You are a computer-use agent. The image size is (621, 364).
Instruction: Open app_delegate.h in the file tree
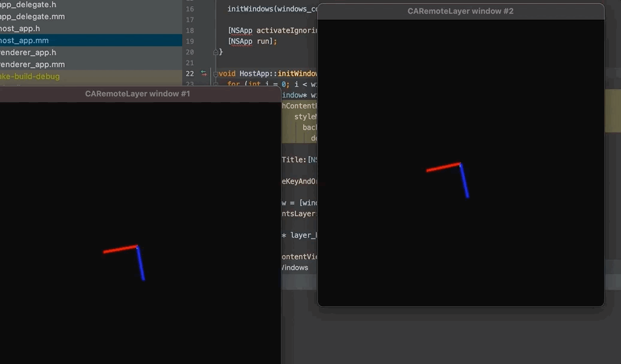click(28, 5)
